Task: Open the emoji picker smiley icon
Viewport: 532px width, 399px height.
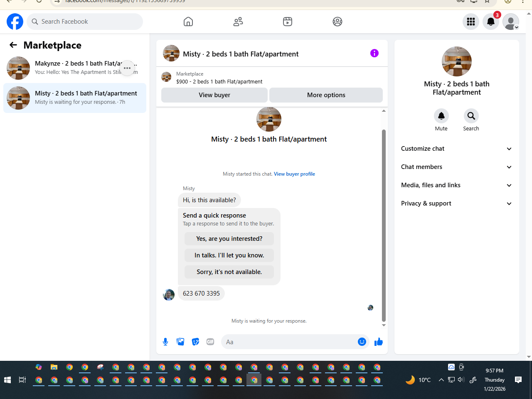Action: (x=362, y=342)
